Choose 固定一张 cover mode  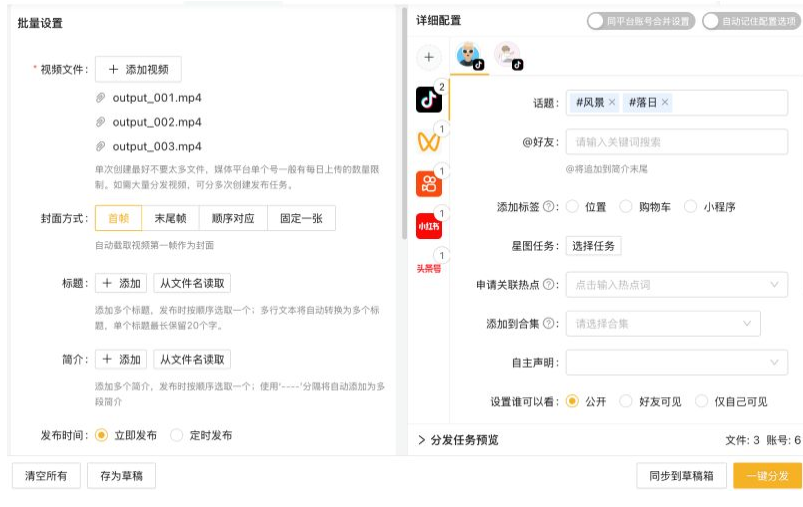coord(301,218)
